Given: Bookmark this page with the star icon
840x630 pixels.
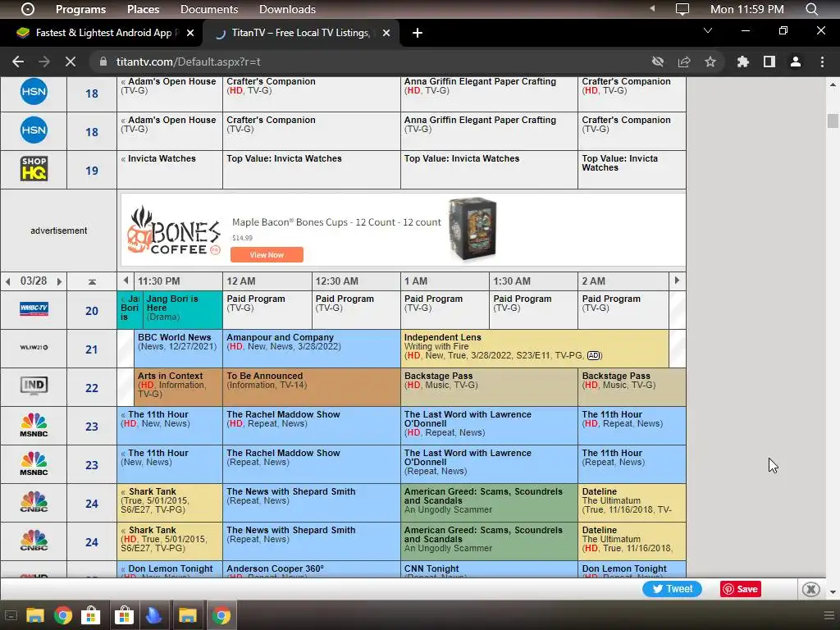Looking at the screenshot, I should (x=710, y=62).
